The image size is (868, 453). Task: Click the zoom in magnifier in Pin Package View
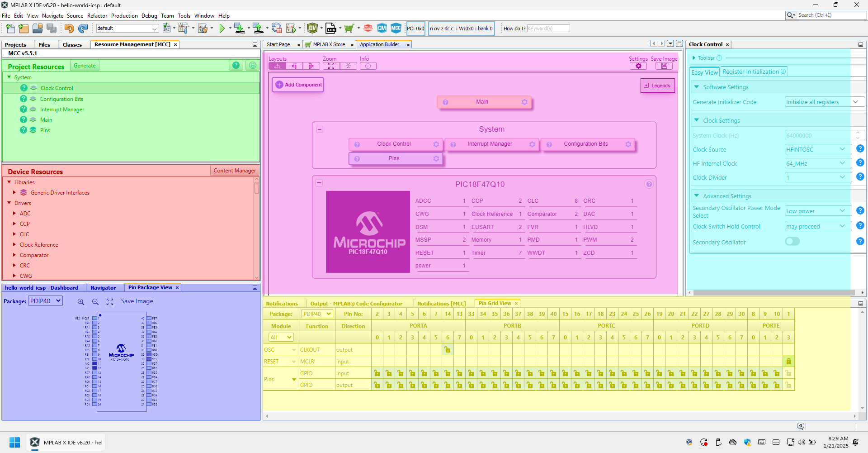81,302
